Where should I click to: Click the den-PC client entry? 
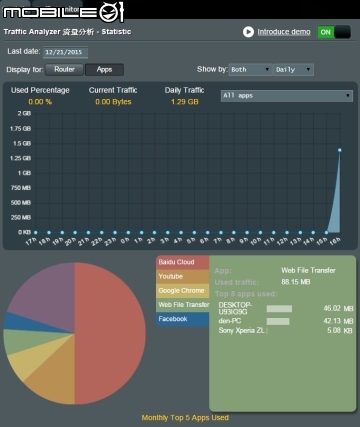(230, 321)
